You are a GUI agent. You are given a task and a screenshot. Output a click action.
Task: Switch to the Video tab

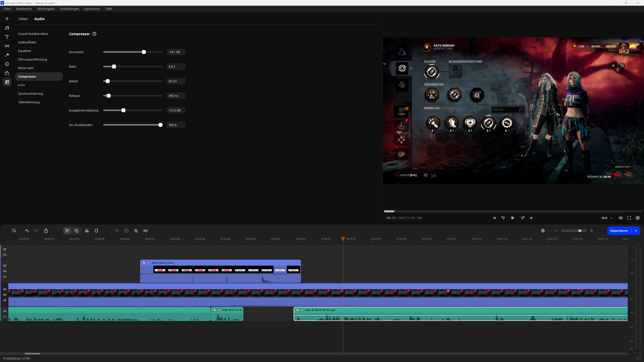point(23,19)
